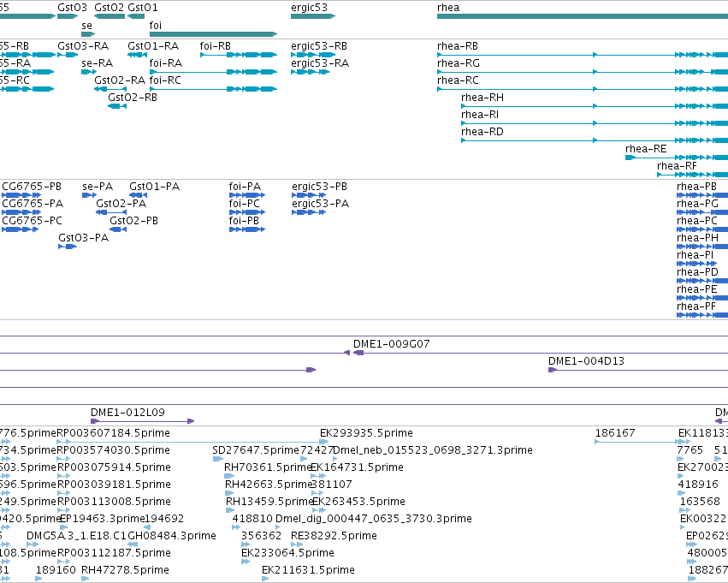This screenshot has width=728, height=583.
Task: Click the EK211631.5prime EST
Action: point(265,579)
